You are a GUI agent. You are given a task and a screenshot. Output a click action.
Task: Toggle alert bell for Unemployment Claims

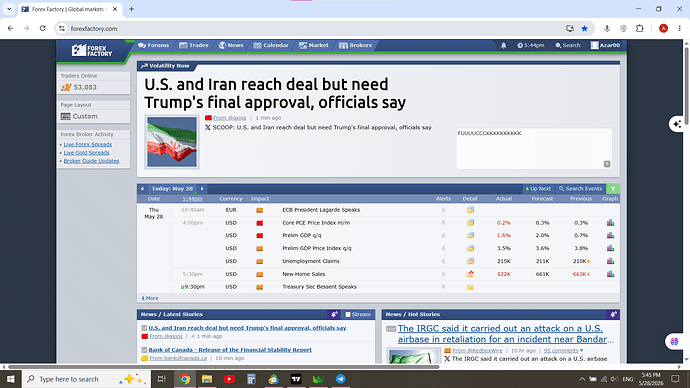click(x=443, y=261)
